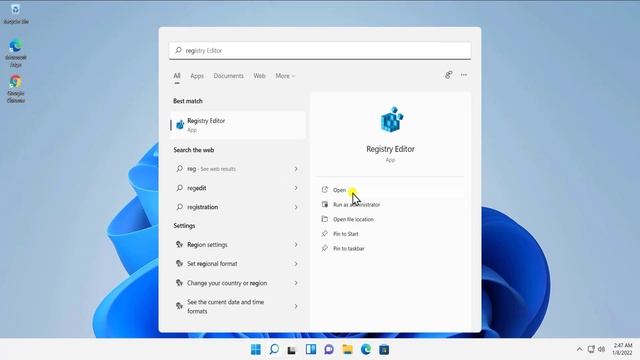Screen dimensions: 640x360
Task: Open 'See the current date and time formats'
Action: click(238, 306)
